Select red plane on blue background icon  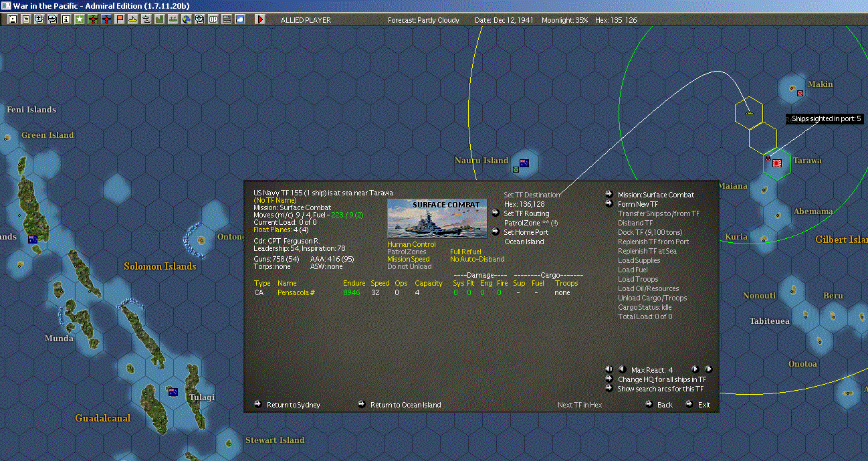click(x=106, y=19)
